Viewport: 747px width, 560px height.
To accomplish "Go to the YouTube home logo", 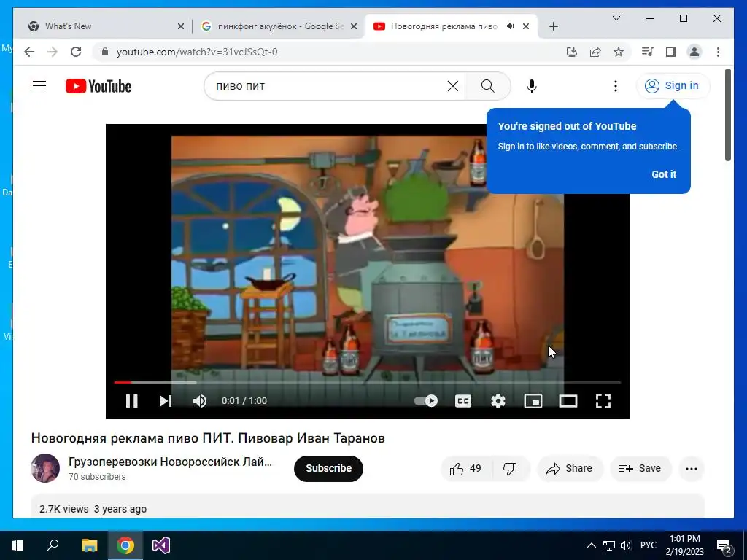I will (98, 86).
